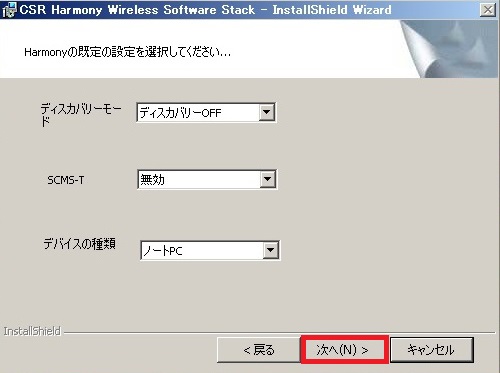Click the installer icon in title bar

pyautogui.click(x=9, y=10)
